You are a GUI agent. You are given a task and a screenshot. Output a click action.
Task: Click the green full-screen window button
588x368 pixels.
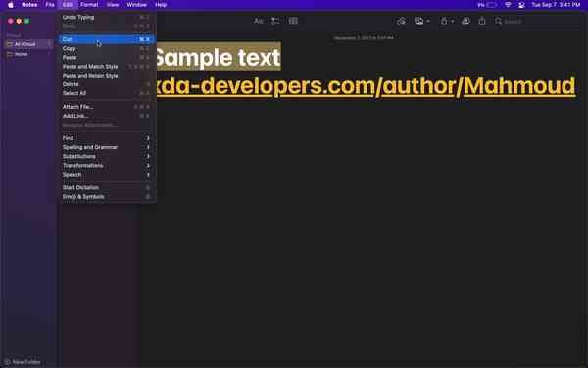pos(27,21)
